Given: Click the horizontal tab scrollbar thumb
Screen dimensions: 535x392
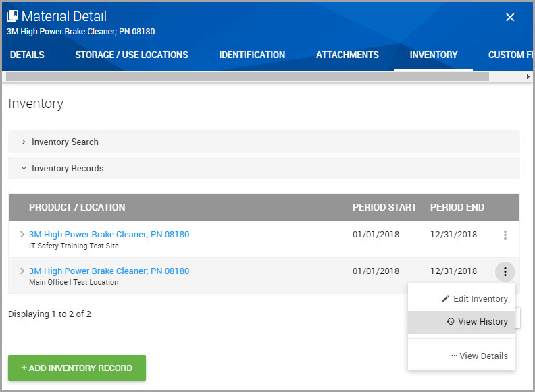Looking at the screenshot, I should tap(247, 77).
